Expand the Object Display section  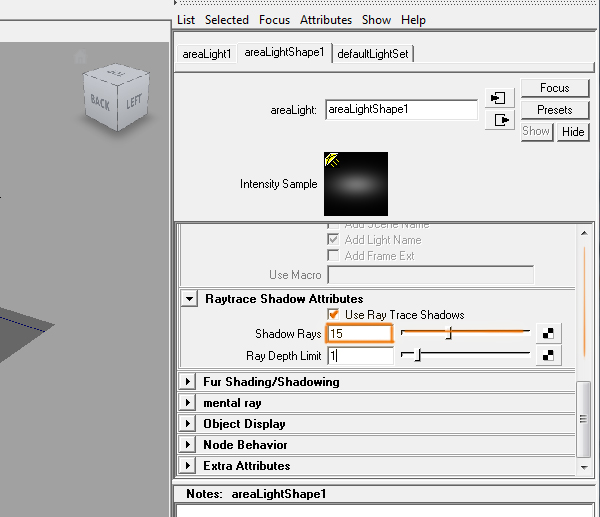point(188,424)
